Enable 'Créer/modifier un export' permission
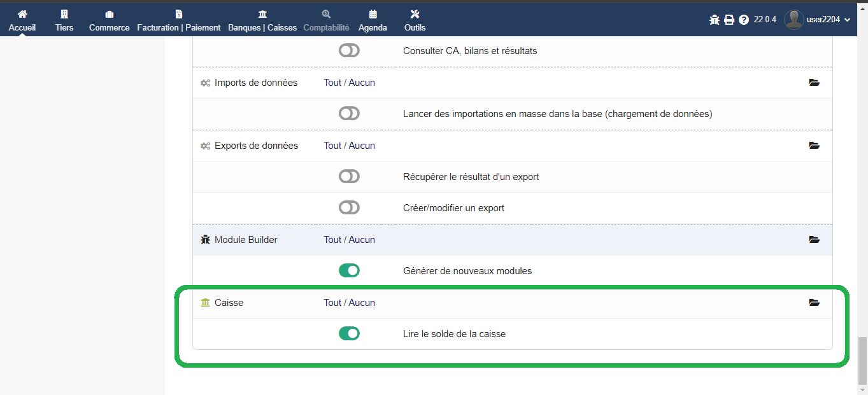 [x=349, y=208]
